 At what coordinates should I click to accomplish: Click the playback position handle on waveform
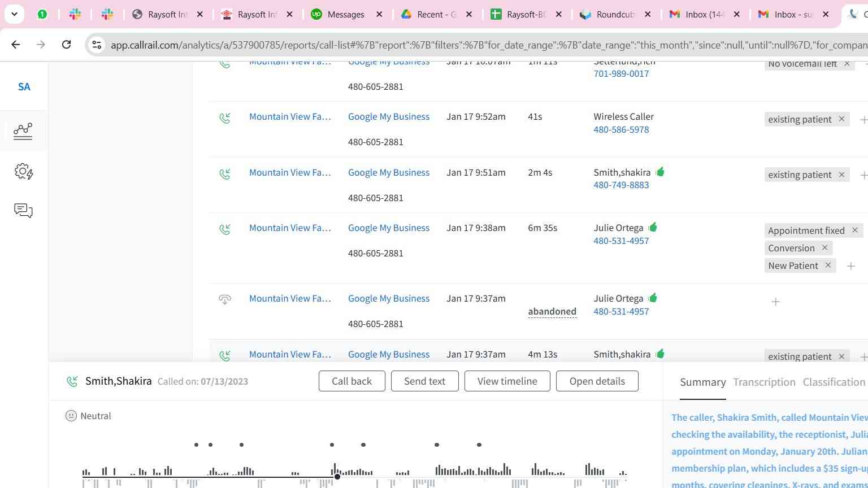point(337,477)
